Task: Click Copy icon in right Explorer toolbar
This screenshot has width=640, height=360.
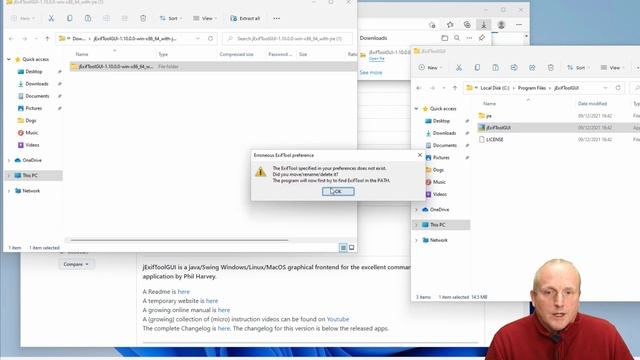Action: point(477,68)
